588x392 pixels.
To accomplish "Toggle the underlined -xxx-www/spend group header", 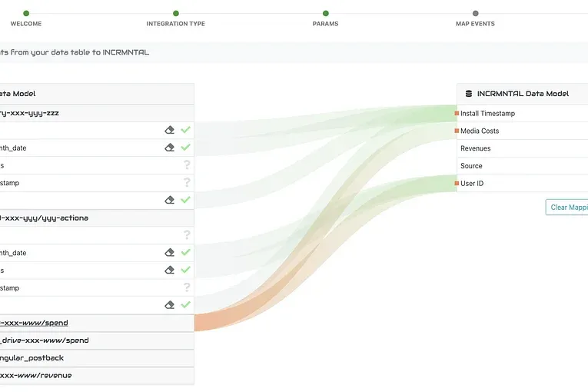I will coord(97,323).
